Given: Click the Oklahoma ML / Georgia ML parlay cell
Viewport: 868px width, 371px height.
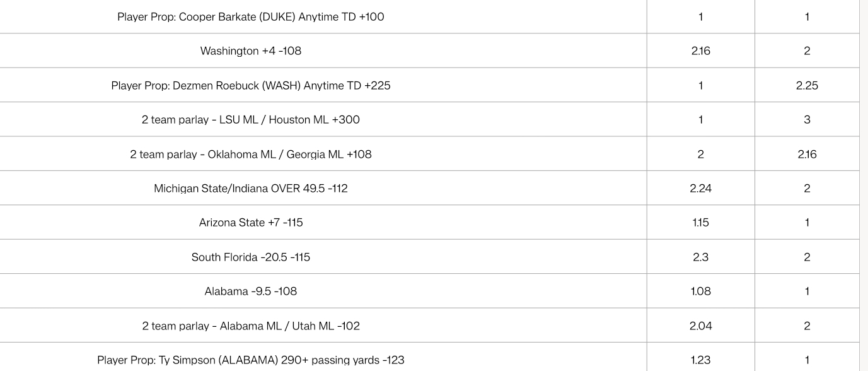Looking at the screenshot, I should click(250, 154).
